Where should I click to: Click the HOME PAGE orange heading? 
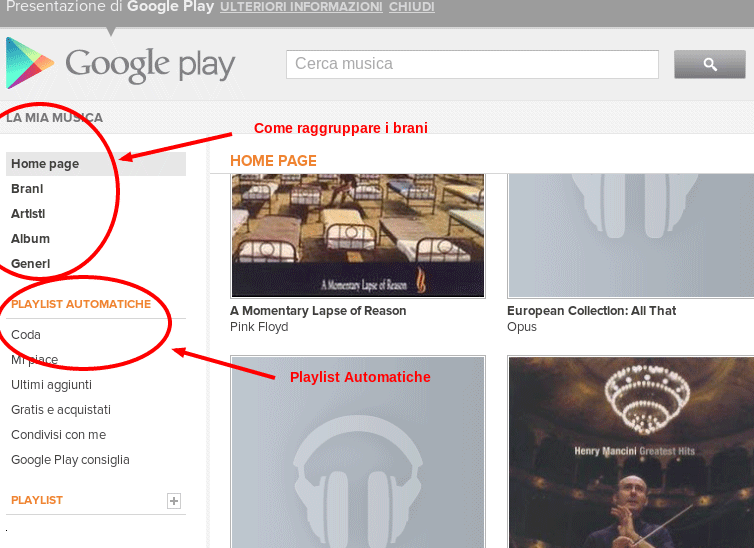(273, 161)
